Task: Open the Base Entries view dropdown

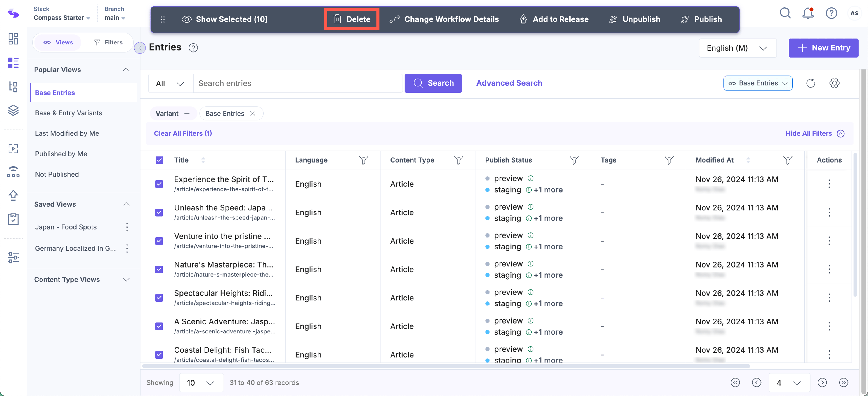Action: pos(757,83)
